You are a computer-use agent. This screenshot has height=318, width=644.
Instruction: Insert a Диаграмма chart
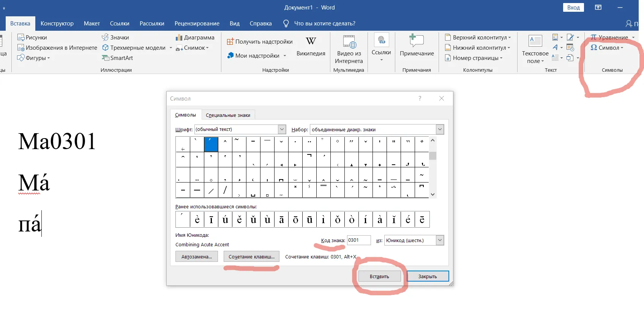coord(195,38)
